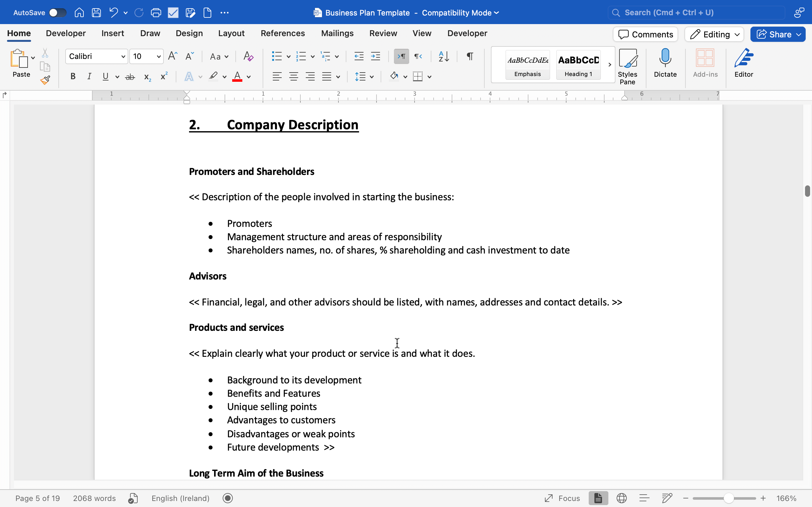
Task: Toggle show paragraph marks
Action: [x=470, y=56]
